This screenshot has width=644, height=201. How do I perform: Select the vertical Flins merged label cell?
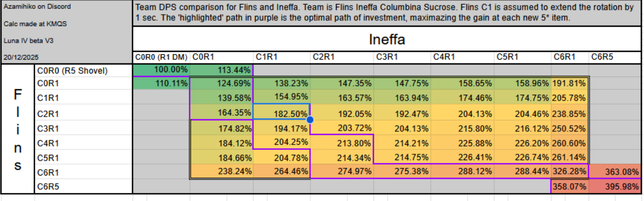pos(18,129)
